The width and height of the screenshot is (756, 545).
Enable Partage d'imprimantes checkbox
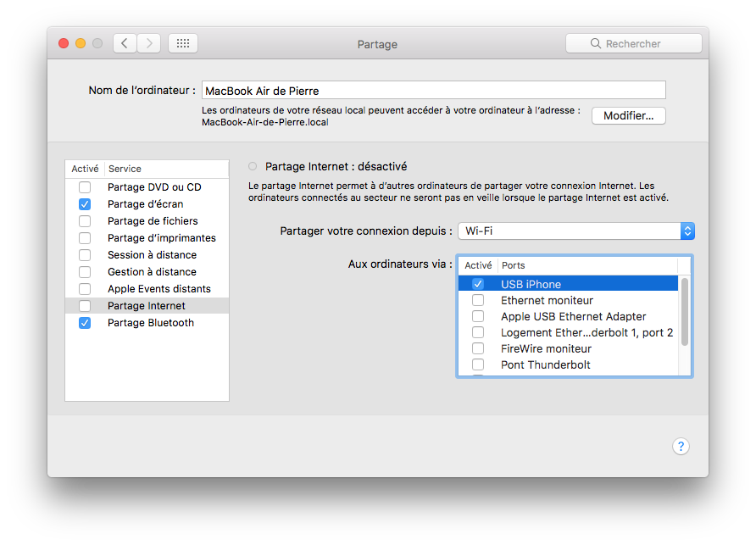[85, 238]
